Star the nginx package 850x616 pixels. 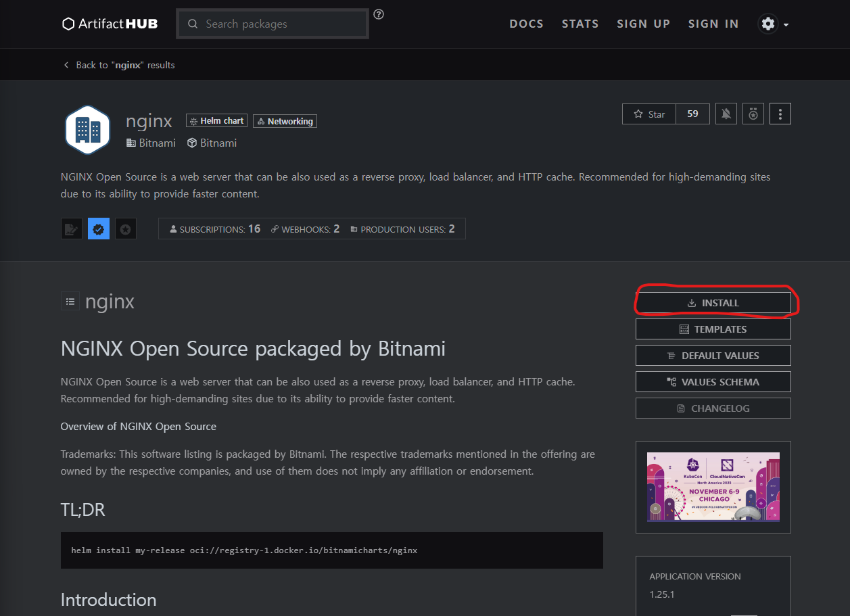(x=649, y=114)
